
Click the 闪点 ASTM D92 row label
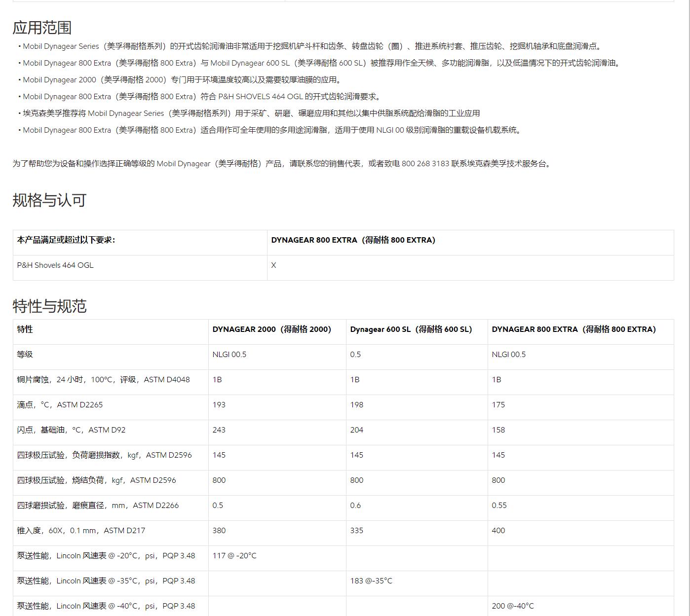71,430
